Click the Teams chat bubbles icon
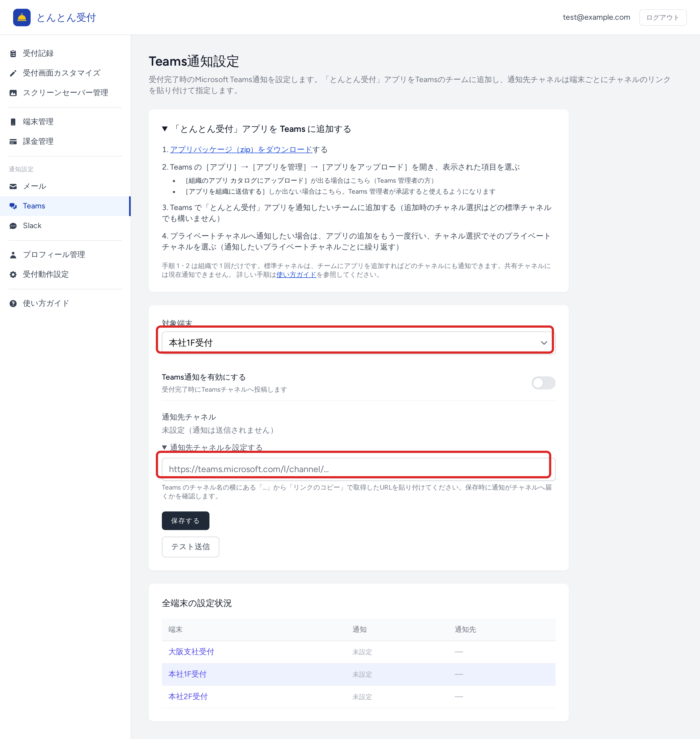The height and width of the screenshot is (739, 700). click(x=13, y=206)
